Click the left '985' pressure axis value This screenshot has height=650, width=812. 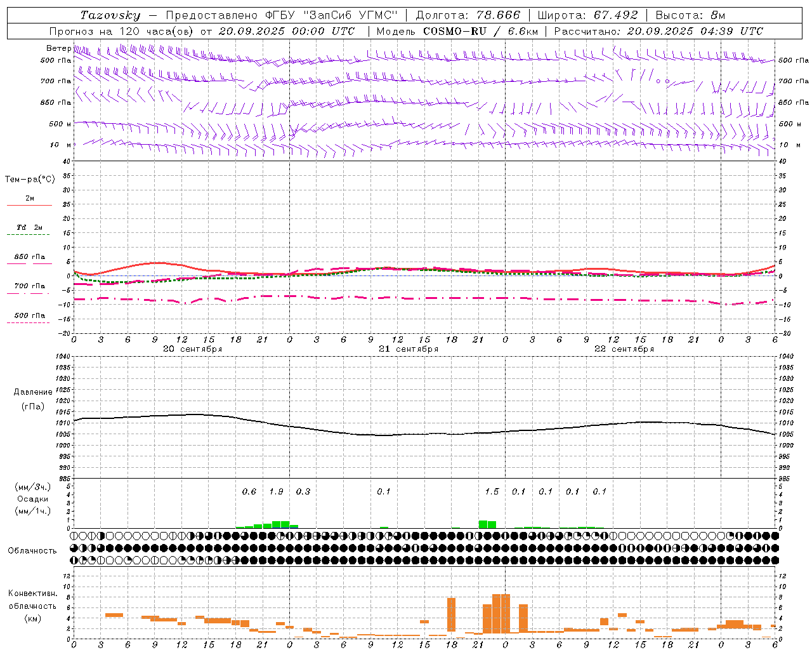pyautogui.click(x=63, y=479)
